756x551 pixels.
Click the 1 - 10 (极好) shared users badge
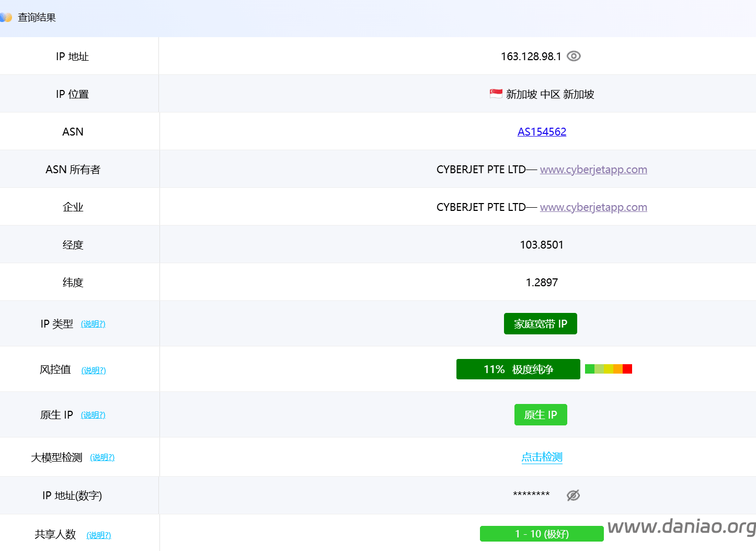pyautogui.click(x=541, y=534)
